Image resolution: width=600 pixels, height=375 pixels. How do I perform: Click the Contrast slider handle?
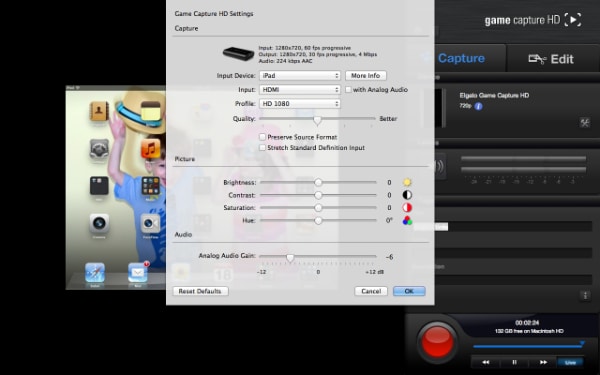pyautogui.click(x=318, y=195)
